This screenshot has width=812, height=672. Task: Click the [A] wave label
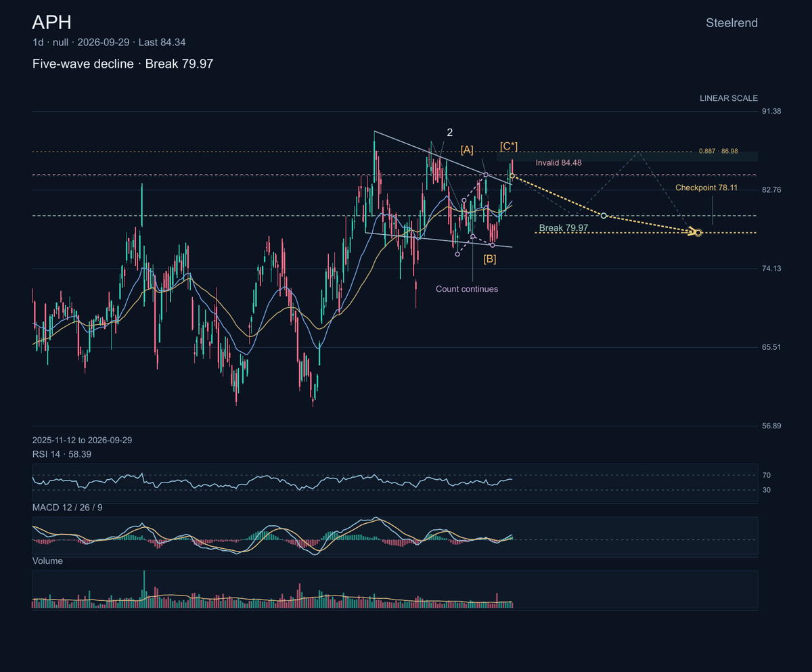point(467,150)
